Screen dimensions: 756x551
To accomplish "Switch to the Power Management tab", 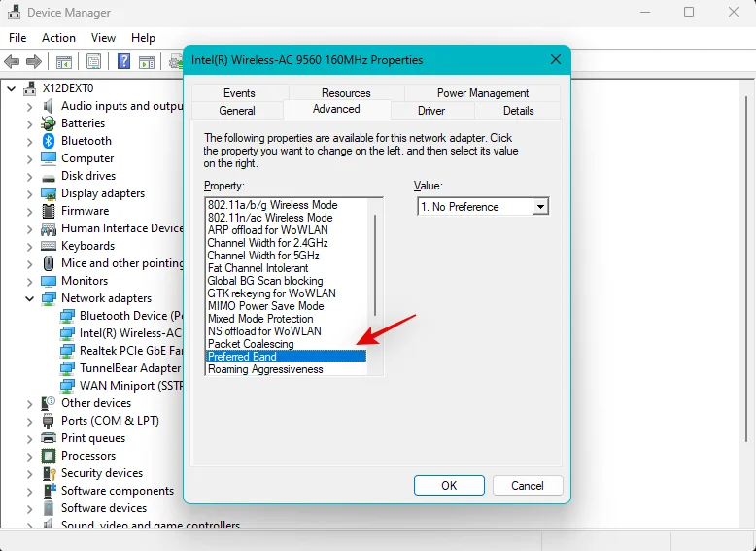I will 482,93.
